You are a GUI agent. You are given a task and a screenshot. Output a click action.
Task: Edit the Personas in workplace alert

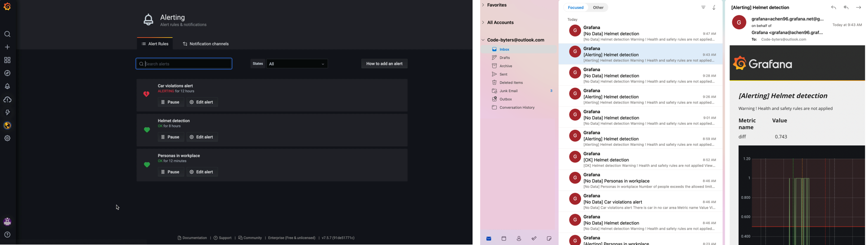point(202,172)
